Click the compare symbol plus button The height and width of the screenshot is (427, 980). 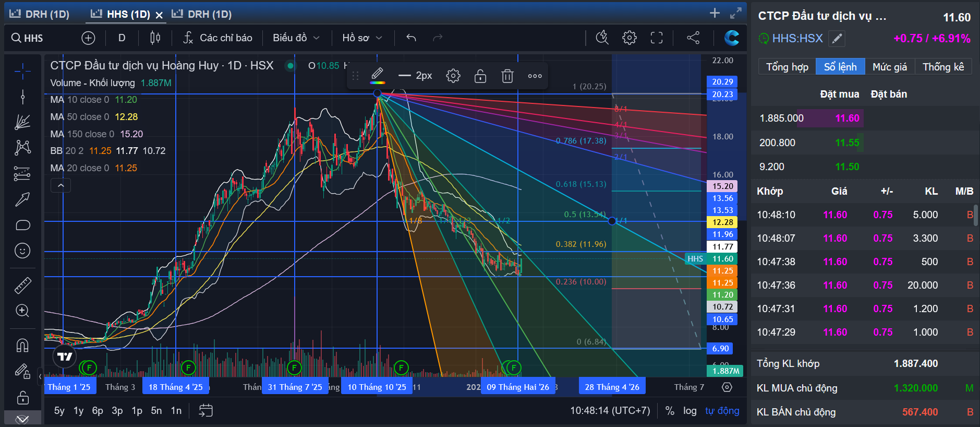(88, 38)
